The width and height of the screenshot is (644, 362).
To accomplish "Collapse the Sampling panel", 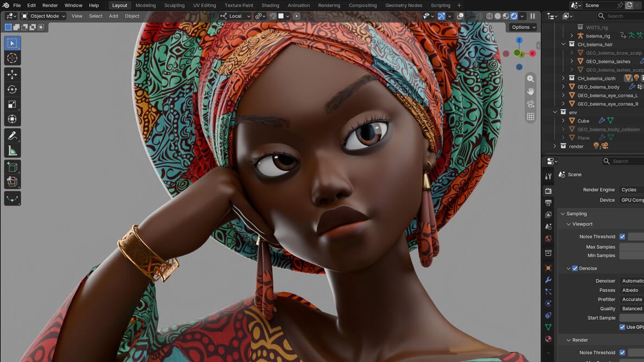I will (x=563, y=214).
